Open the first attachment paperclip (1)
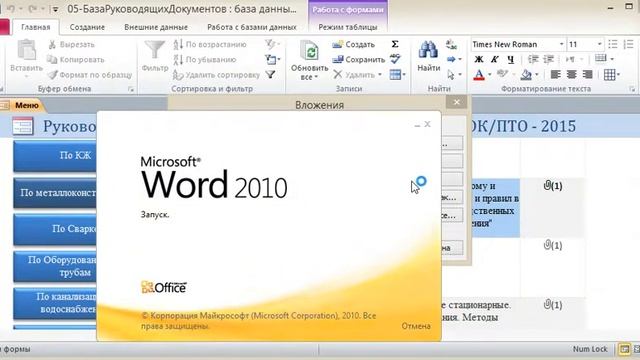The width and height of the screenshot is (640, 360). tap(553, 186)
